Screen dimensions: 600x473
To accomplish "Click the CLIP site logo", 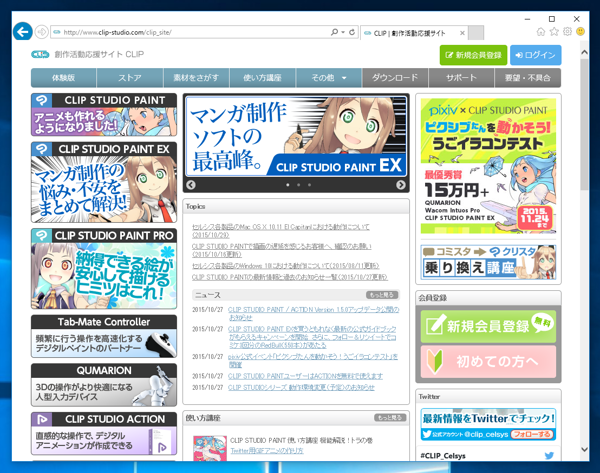I will 40,54.
